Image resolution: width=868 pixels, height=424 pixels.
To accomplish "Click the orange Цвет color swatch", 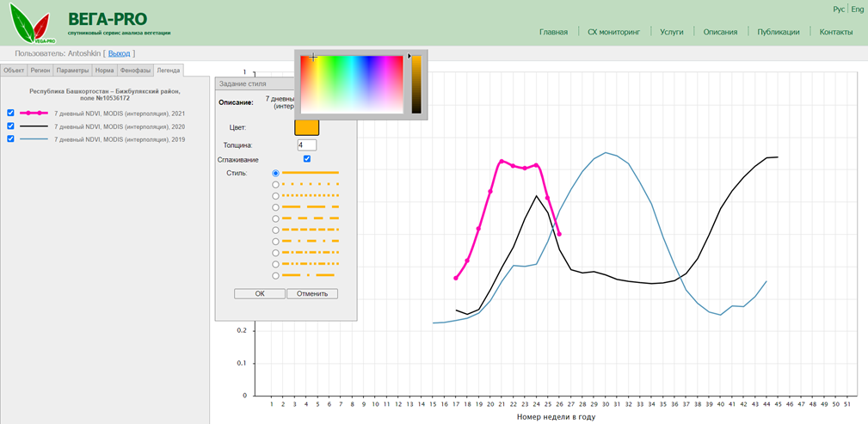I will click(307, 127).
